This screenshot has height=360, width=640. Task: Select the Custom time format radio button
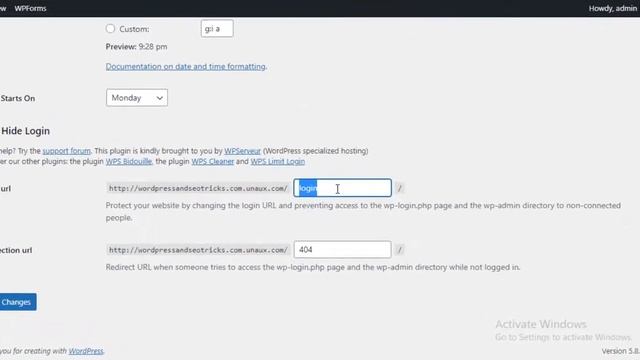click(110, 29)
